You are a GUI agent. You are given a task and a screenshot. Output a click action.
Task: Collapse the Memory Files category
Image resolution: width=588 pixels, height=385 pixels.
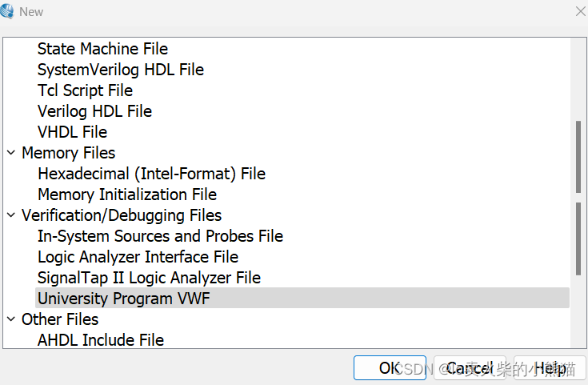tap(11, 153)
